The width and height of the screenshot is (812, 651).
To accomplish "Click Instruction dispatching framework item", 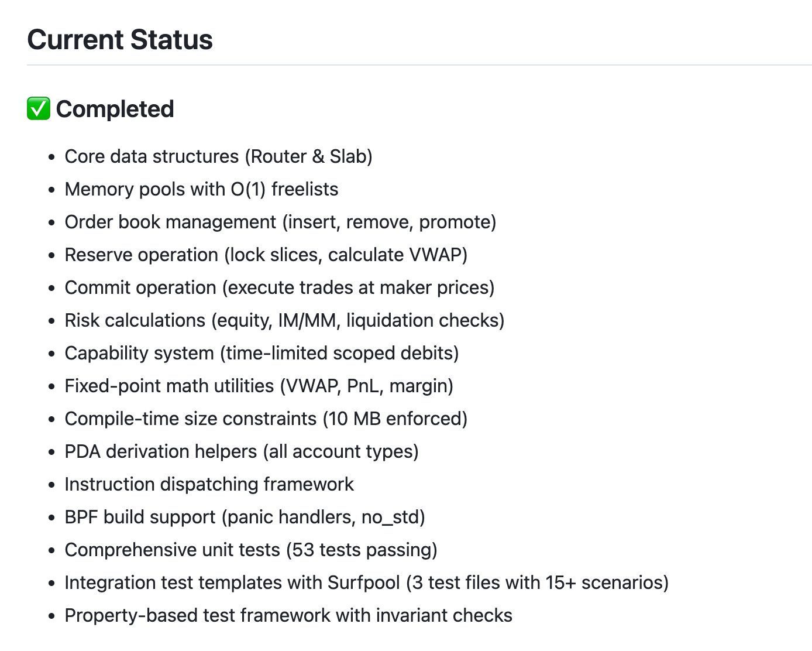I will (209, 484).
